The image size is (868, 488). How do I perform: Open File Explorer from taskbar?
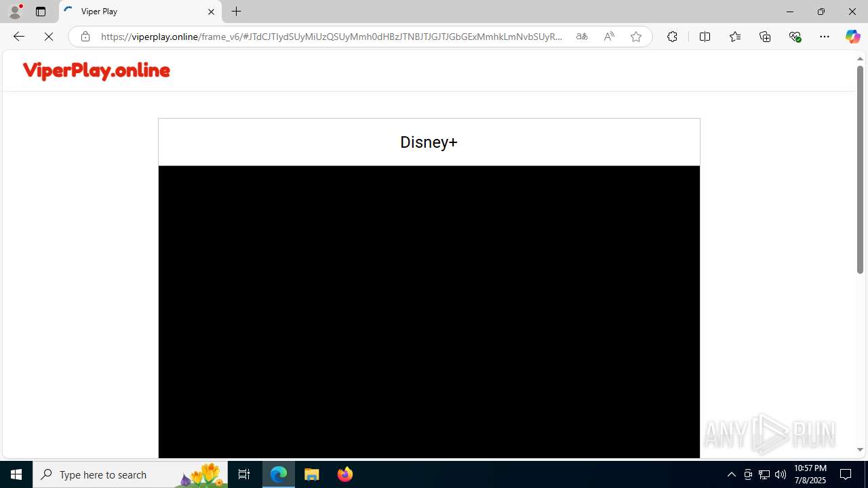click(x=312, y=474)
